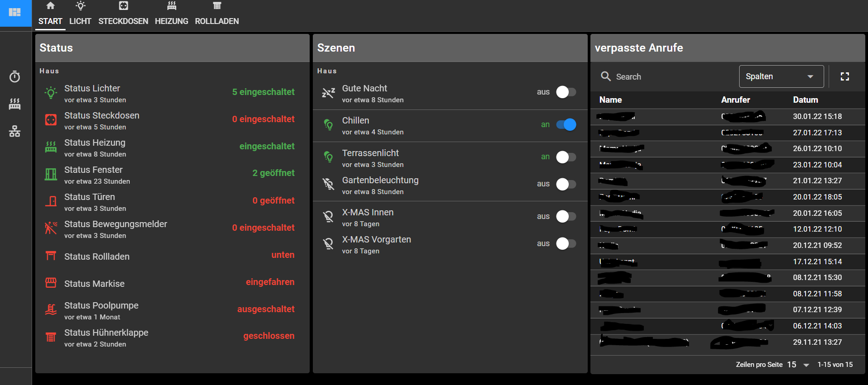
Task: Toggle the Terrassenlicht switch
Action: click(x=566, y=157)
